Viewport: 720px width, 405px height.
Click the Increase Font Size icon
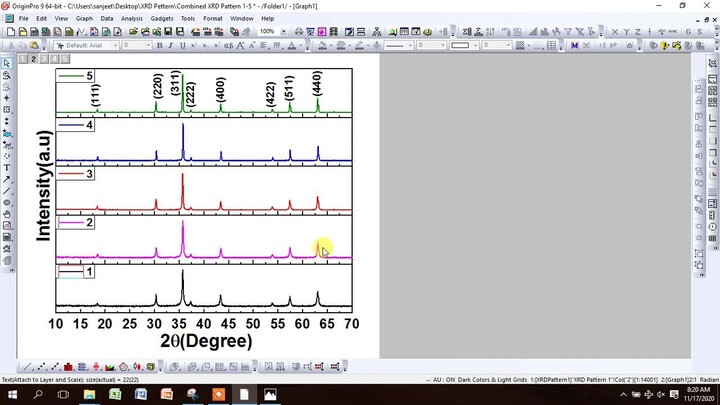pos(240,45)
